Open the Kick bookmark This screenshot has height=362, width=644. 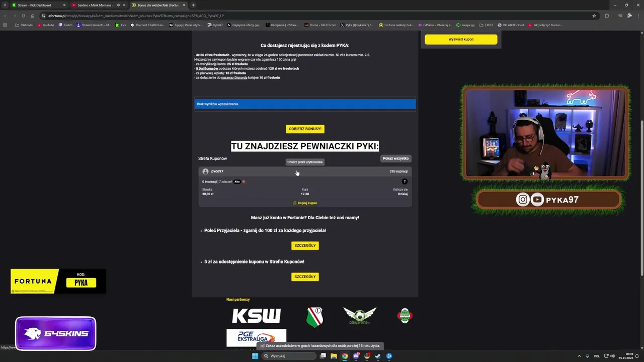coord(121,25)
